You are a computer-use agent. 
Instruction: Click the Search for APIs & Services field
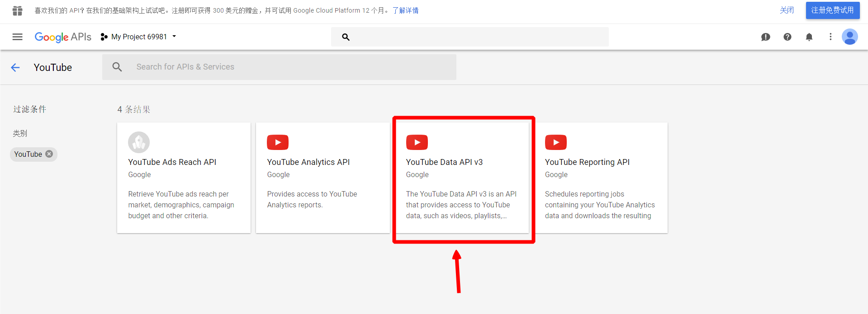tap(289, 67)
